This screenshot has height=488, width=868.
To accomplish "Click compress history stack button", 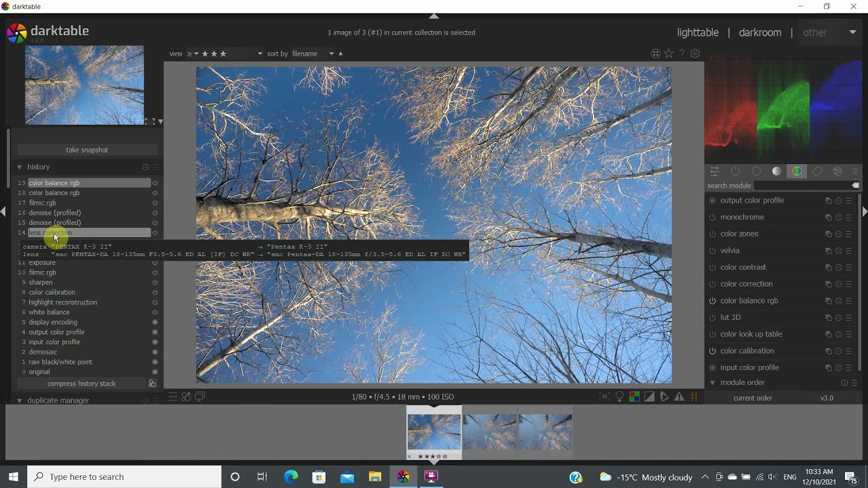I will [x=81, y=384].
